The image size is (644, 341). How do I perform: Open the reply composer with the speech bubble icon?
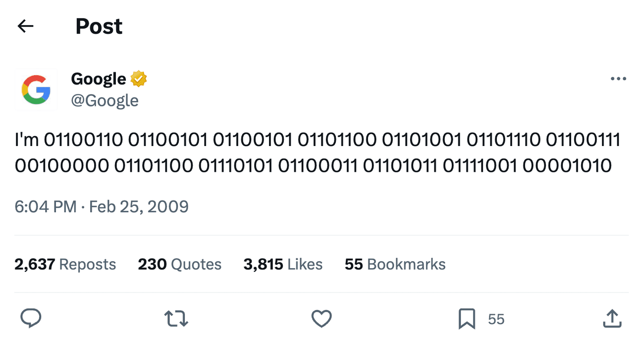(x=31, y=319)
